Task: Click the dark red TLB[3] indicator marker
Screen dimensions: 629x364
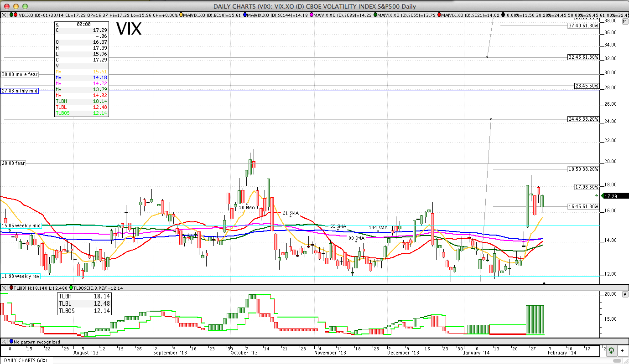Action: point(11,288)
